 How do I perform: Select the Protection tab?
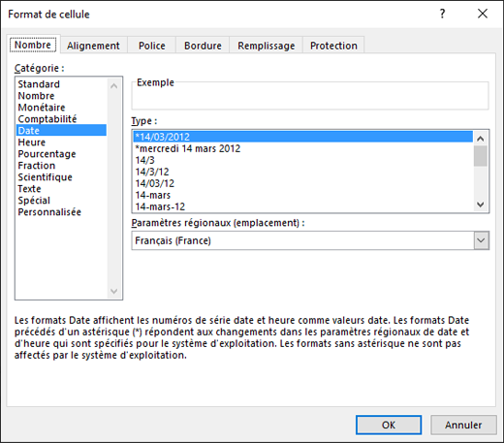pyautogui.click(x=333, y=46)
